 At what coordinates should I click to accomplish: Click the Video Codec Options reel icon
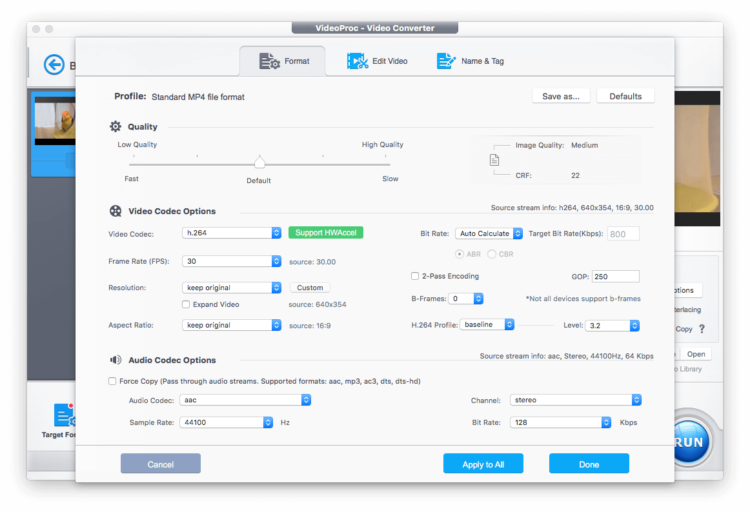point(116,211)
